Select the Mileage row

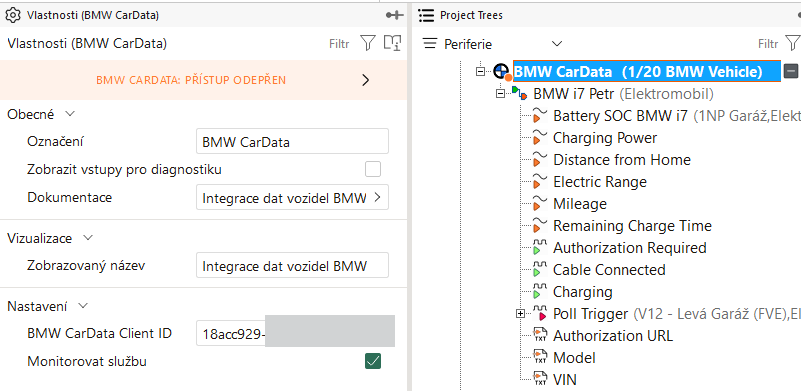pyautogui.click(x=580, y=204)
